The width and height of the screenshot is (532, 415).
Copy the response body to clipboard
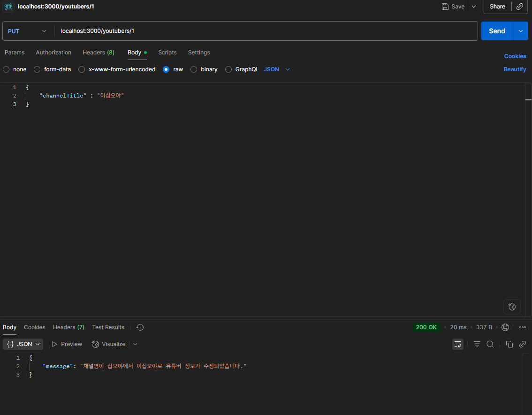pos(509,344)
